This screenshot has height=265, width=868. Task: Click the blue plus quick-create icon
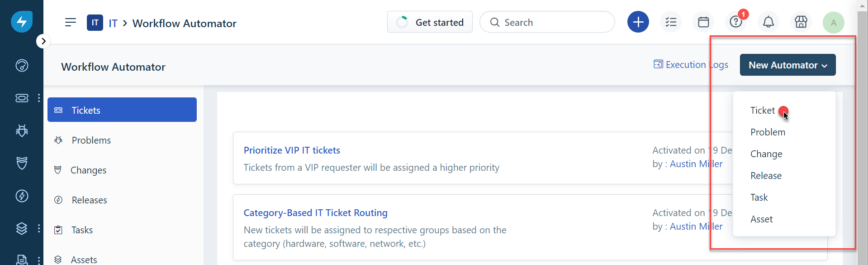coord(638,22)
